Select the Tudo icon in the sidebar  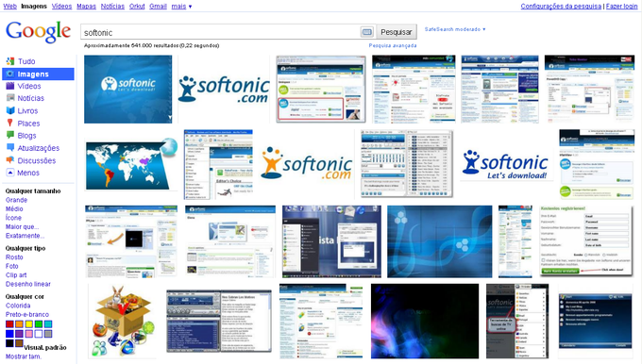(10, 61)
